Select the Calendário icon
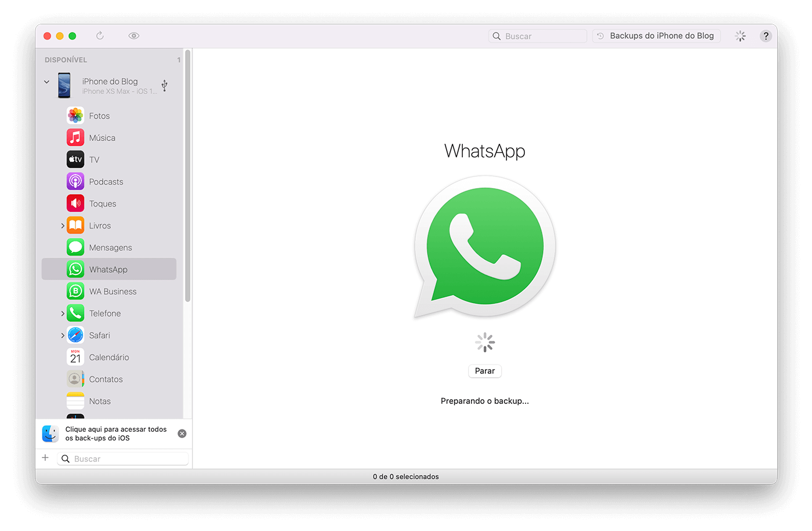This screenshot has height=531, width=812. 75,357
